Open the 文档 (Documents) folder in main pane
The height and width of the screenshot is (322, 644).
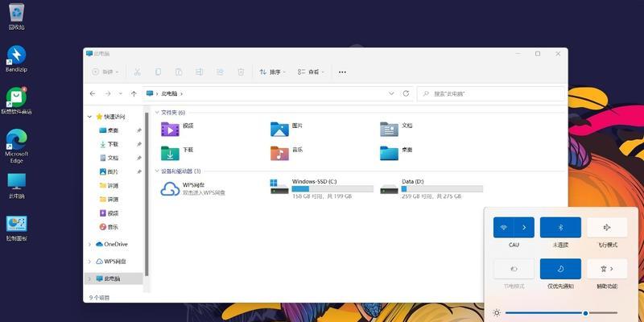point(396,130)
